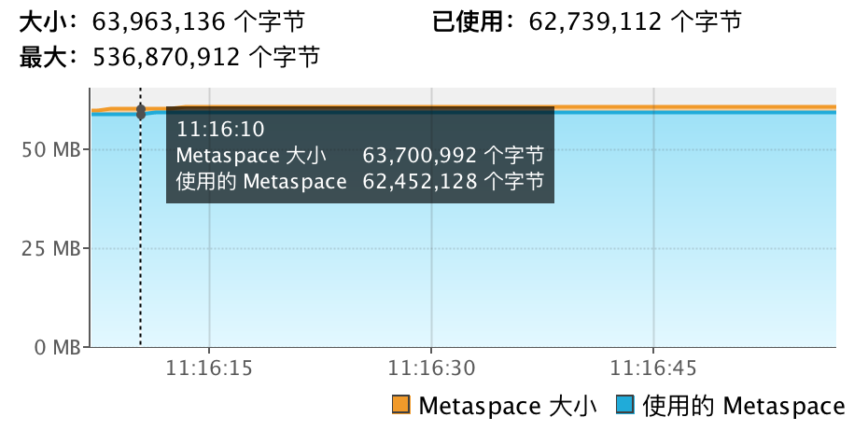
Task: Select the 11:16:45 time axis label
Action: [x=652, y=368]
